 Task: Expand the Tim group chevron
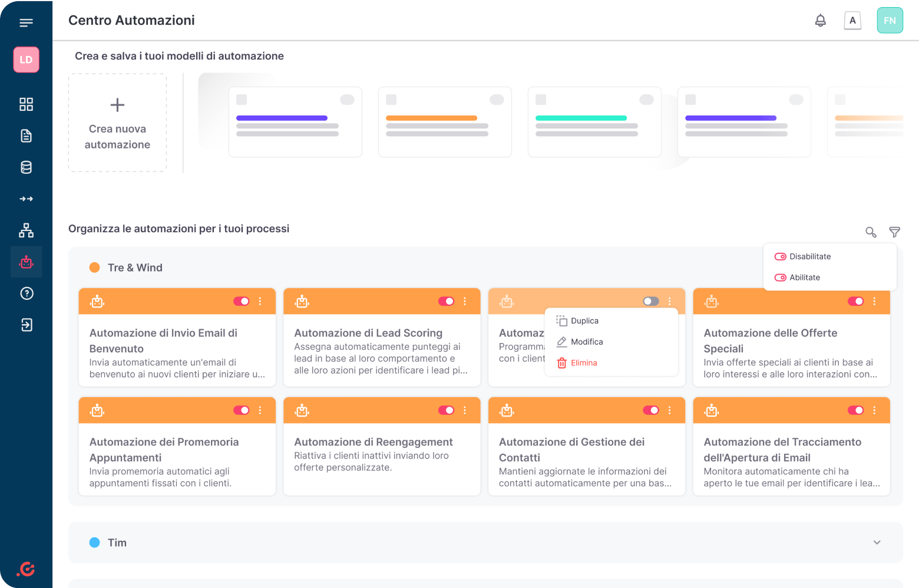[877, 543]
